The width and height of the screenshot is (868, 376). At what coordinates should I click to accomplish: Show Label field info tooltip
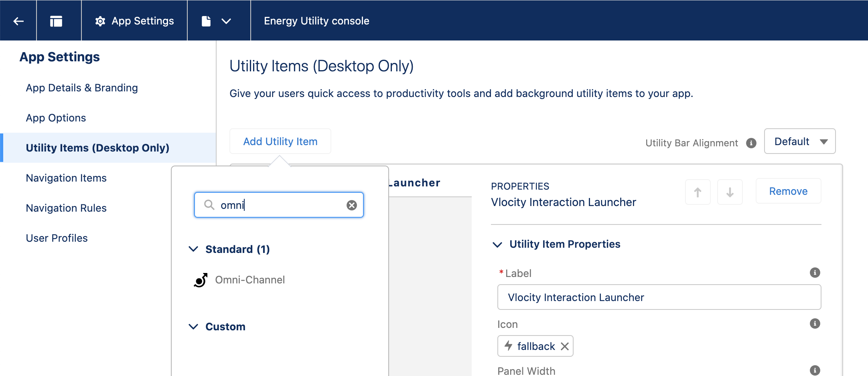tap(815, 273)
